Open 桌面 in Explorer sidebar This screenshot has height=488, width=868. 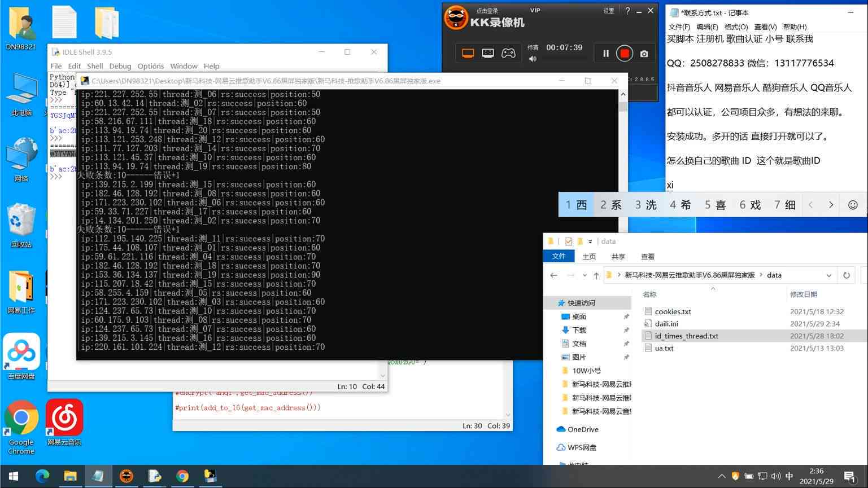579,316
